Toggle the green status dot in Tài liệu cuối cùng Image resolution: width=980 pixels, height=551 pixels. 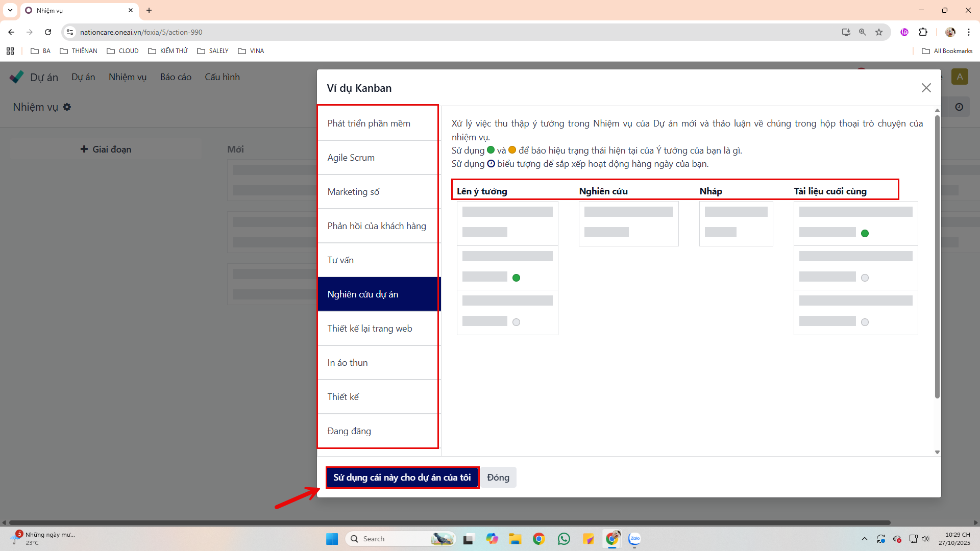pos(865,234)
